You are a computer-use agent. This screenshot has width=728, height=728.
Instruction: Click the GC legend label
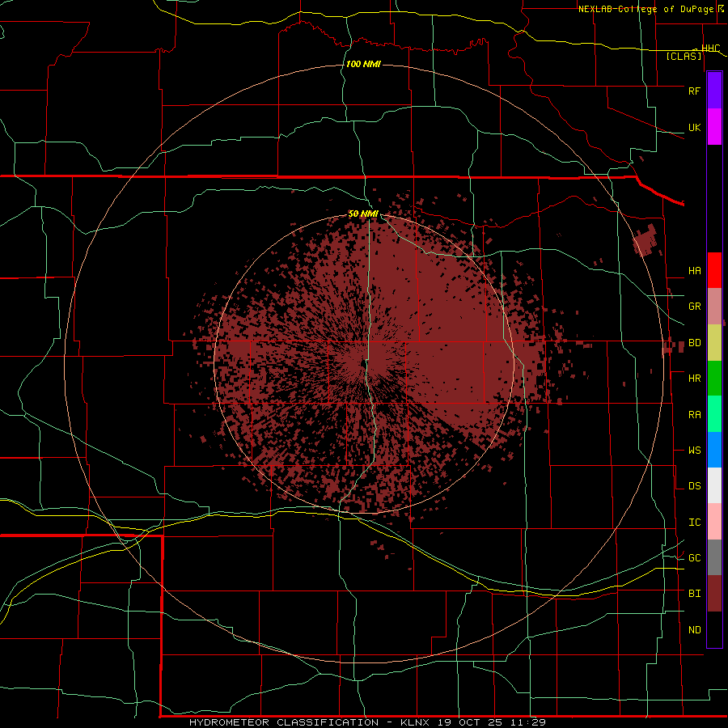(x=694, y=558)
